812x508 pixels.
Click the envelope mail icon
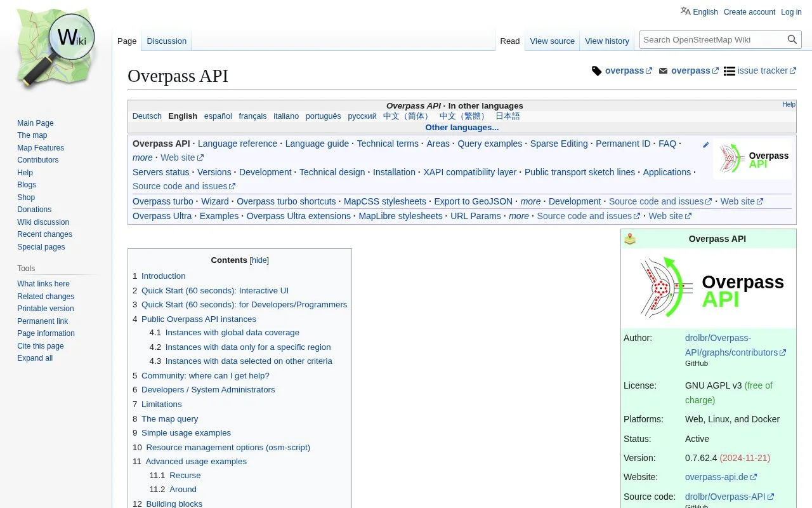click(663, 71)
